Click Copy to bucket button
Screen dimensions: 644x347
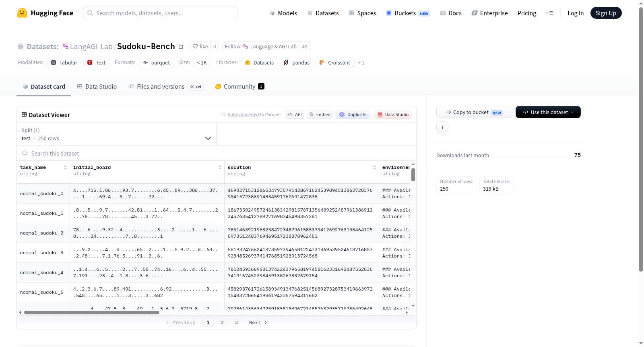tap(474, 112)
